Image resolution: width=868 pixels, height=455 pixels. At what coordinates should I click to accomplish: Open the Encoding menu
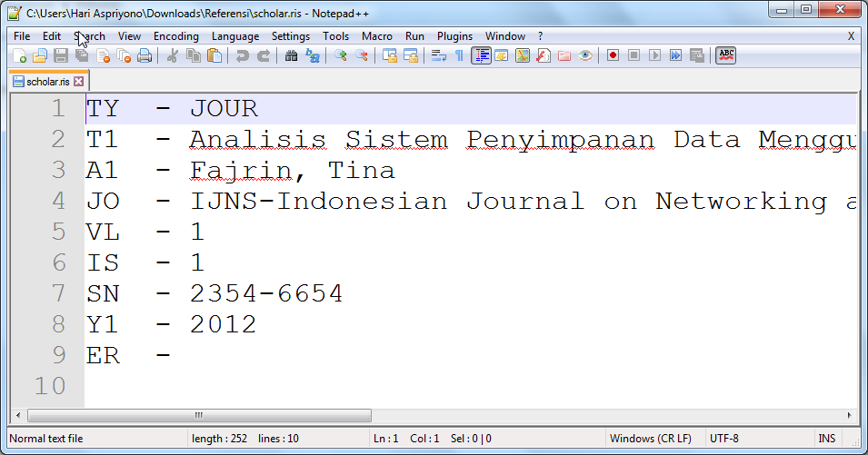click(175, 36)
